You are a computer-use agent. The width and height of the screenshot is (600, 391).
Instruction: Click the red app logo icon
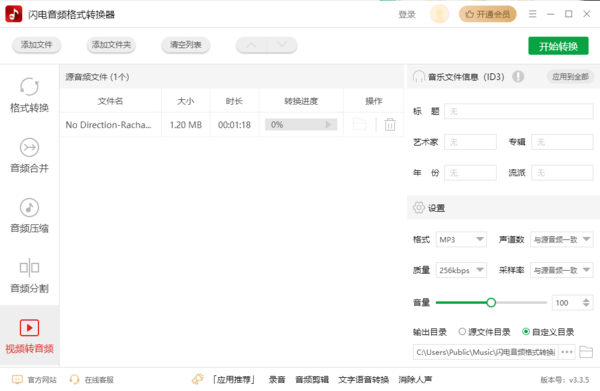[x=14, y=14]
